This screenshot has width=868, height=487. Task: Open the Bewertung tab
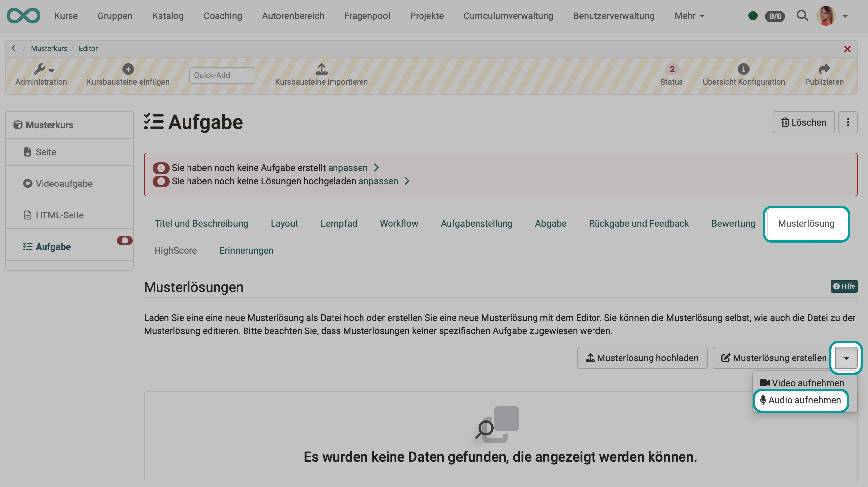tap(733, 223)
